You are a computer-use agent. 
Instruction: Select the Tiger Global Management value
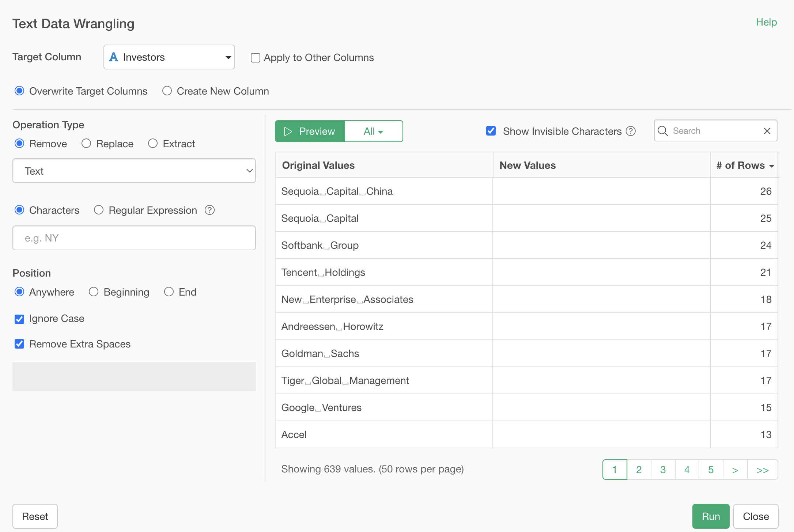345,380
